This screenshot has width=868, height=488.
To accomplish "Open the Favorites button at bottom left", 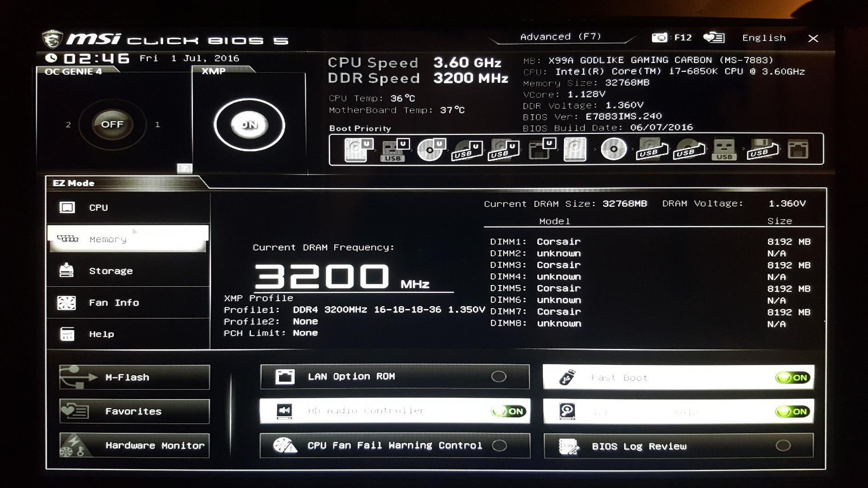I will coord(134,412).
